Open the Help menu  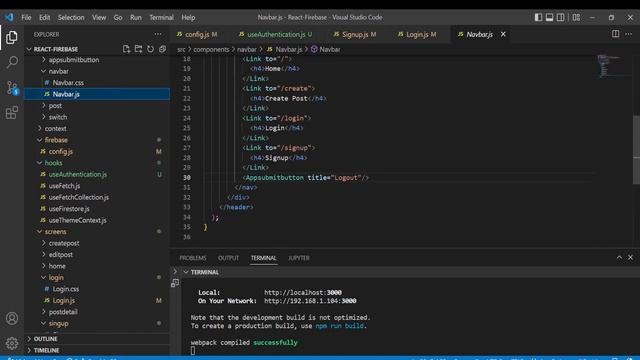click(x=188, y=18)
